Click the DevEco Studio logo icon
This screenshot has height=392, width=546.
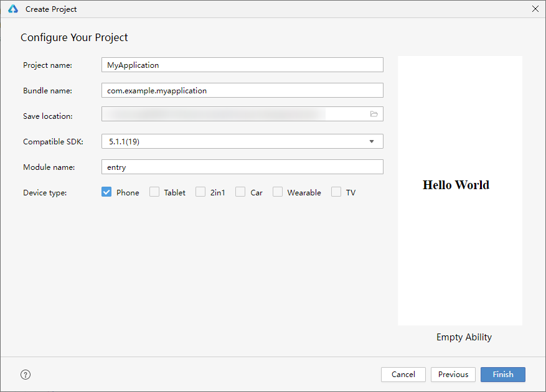tap(13, 9)
